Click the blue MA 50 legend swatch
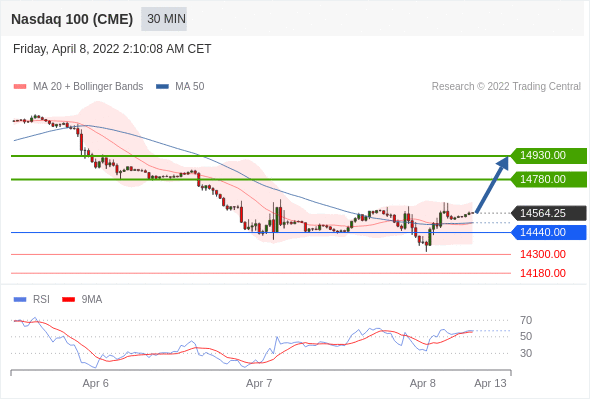Viewport: 590px width, 400px height. [162, 87]
